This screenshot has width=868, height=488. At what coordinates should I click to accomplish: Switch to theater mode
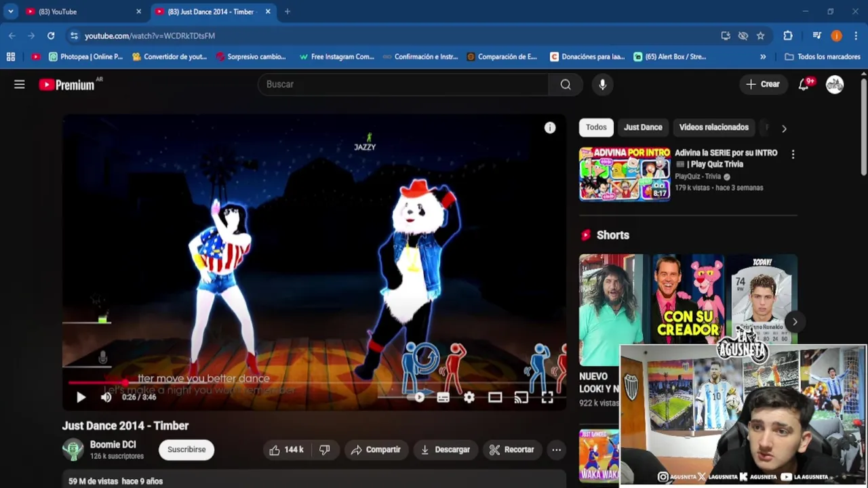495,397
